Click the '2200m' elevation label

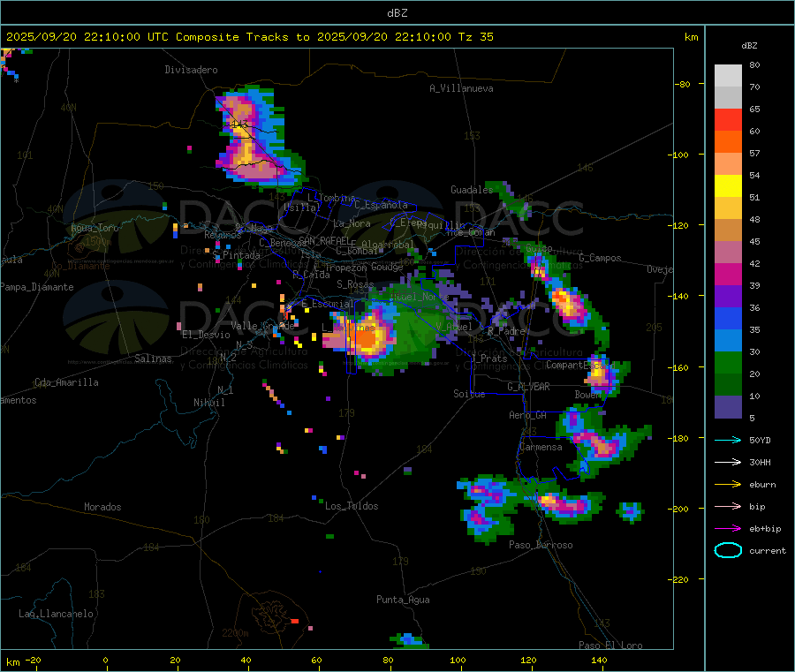(x=235, y=633)
